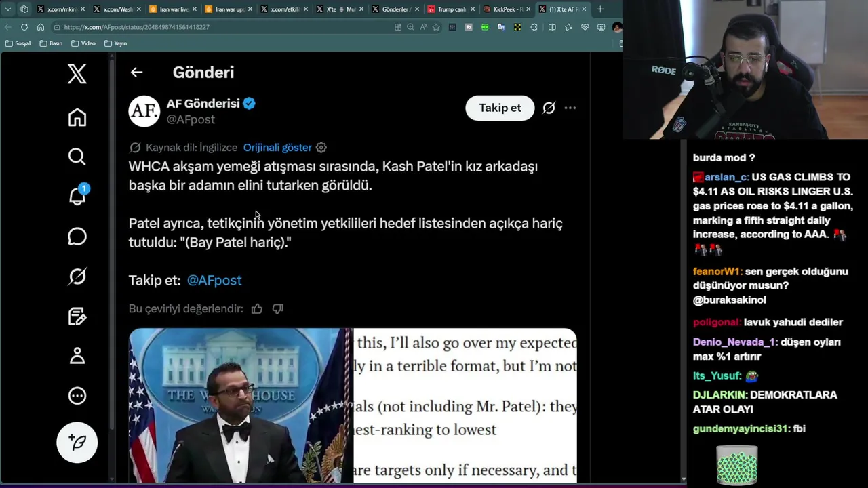Image resolution: width=868 pixels, height=488 pixels.
Task: Open the Kash Patel photo in post
Action: click(241, 405)
